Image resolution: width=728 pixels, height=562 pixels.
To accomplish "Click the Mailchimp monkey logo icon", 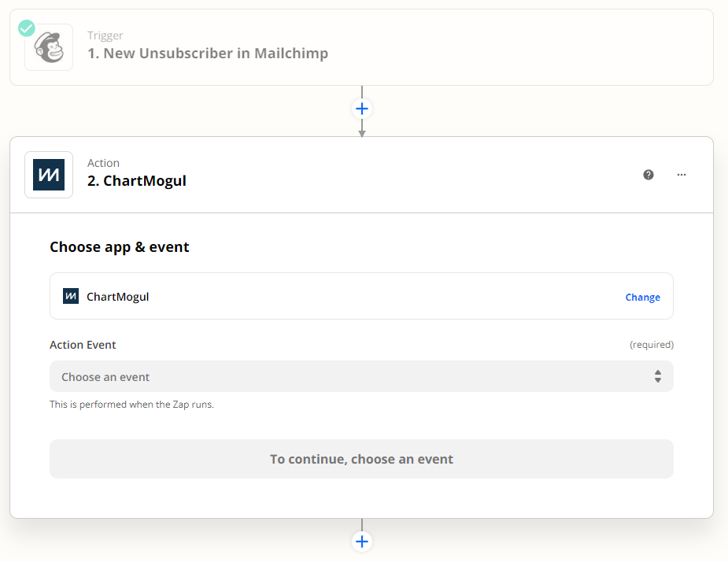I will (x=49, y=47).
